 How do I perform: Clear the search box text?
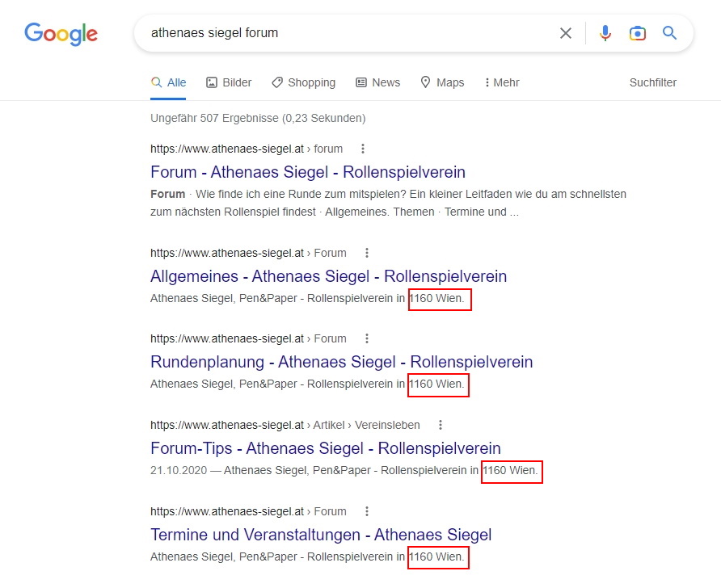point(566,33)
